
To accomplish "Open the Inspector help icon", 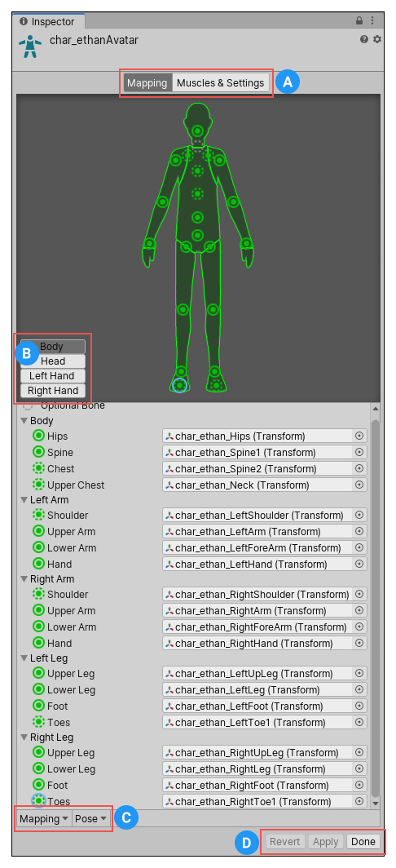I will [x=364, y=39].
